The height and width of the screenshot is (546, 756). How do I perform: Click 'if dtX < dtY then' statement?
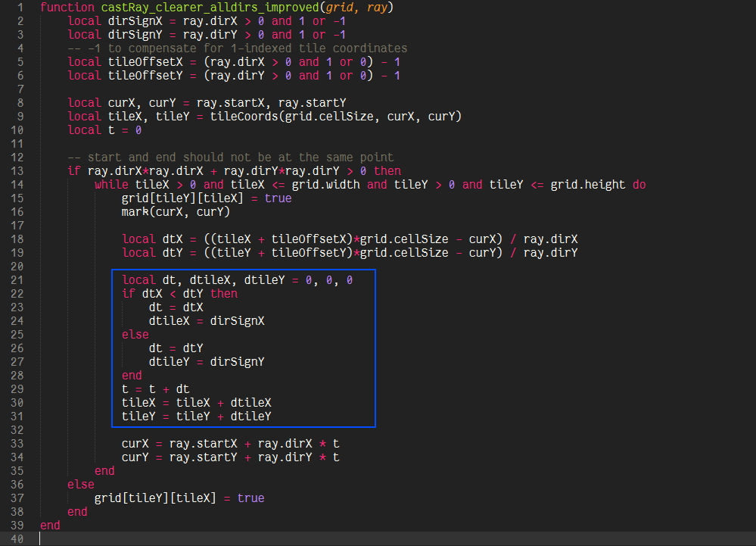(179, 294)
